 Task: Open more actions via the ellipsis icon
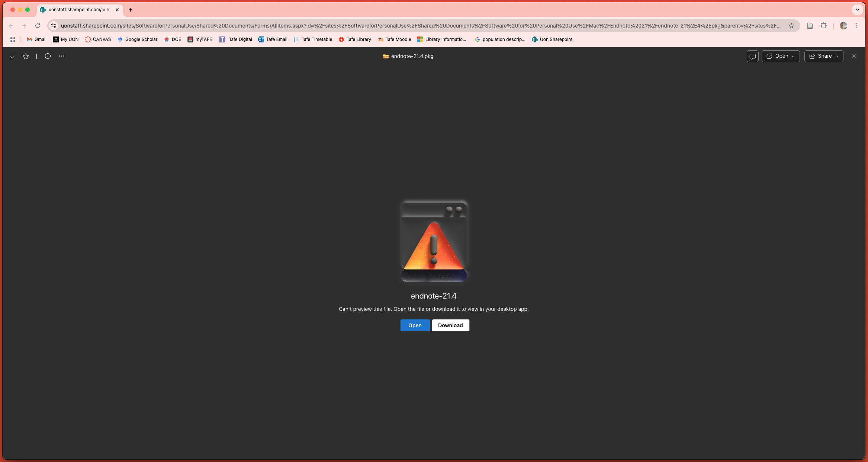(61, 56)
